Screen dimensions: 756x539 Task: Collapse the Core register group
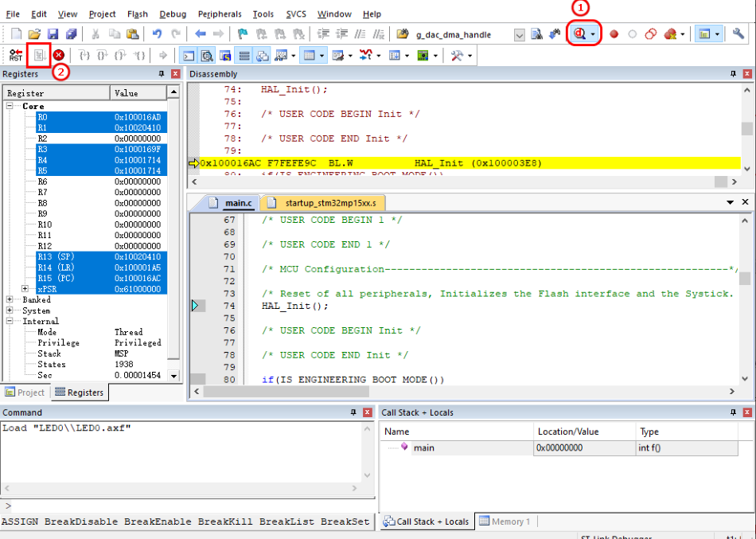10,106
